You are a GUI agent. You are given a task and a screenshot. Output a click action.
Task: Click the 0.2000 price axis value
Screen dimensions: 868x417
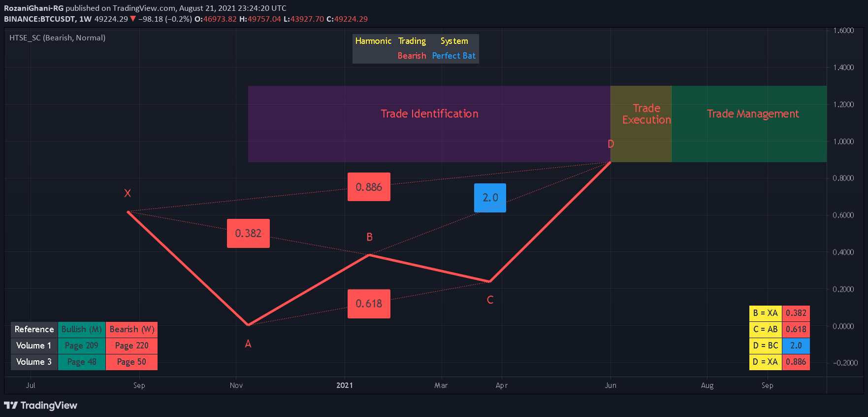tap(843, 289)
